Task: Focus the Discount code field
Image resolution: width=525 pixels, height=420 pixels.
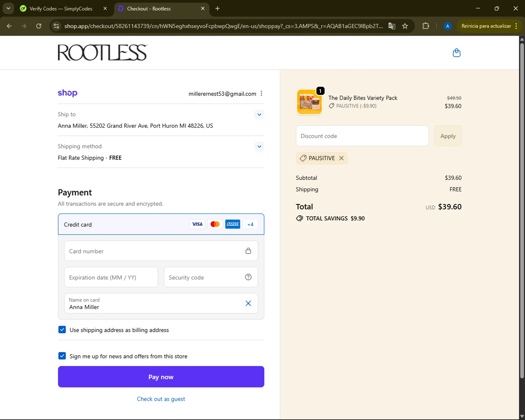Action: 362,136
